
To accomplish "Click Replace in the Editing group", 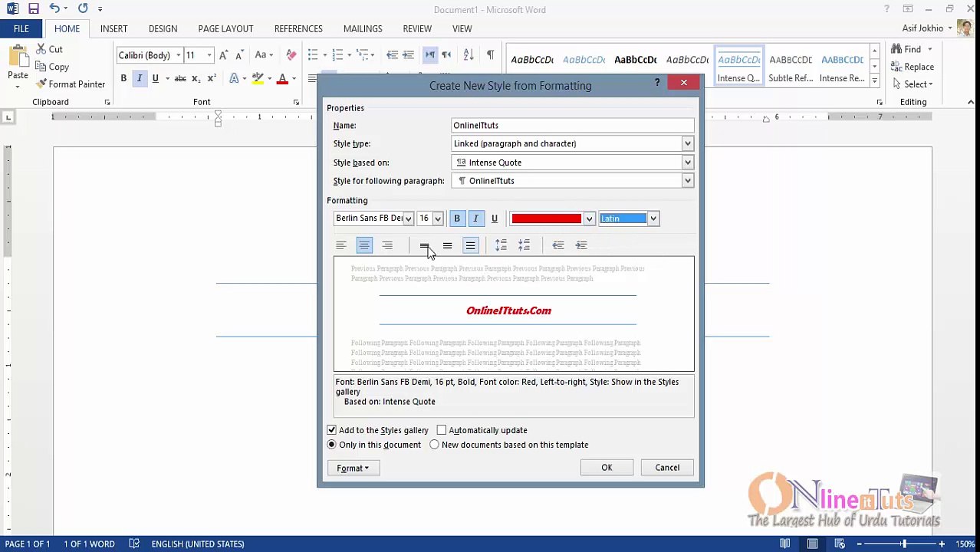I will click(x=913, y=67).
